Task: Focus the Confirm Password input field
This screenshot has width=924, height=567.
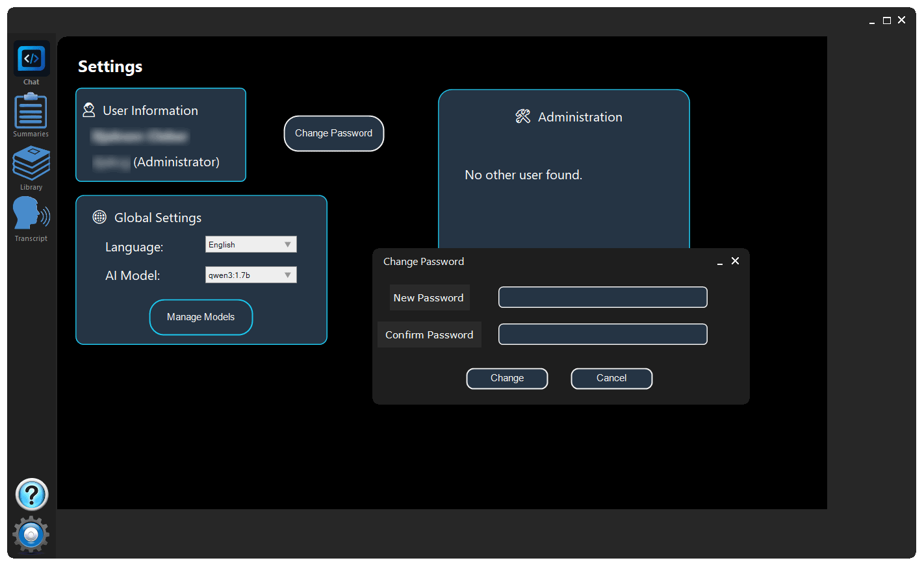Action: [x=602, y=334]
